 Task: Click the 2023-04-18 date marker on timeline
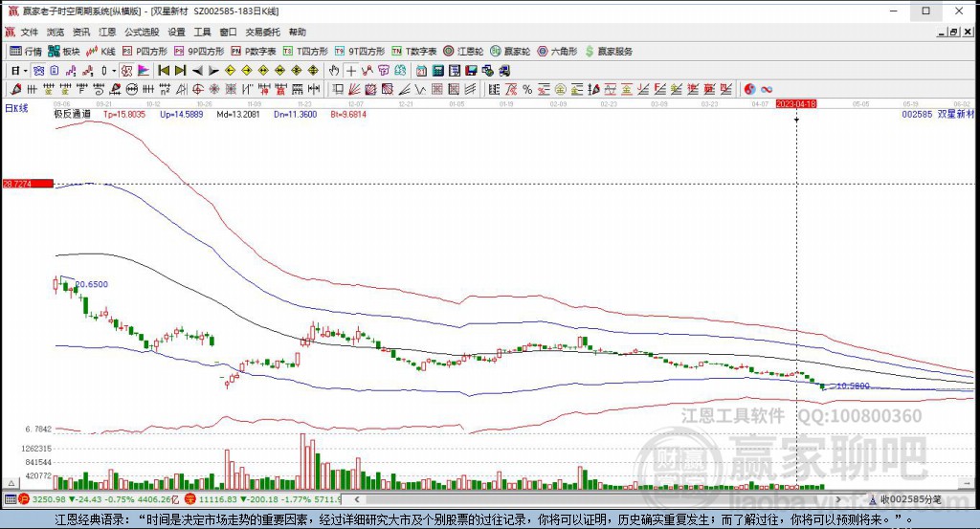click(796, 102)
